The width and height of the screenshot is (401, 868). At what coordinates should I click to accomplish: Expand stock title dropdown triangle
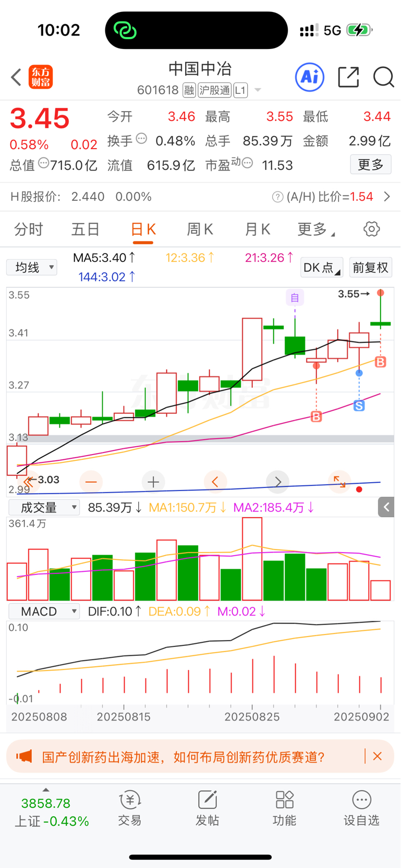pos(258,90)
